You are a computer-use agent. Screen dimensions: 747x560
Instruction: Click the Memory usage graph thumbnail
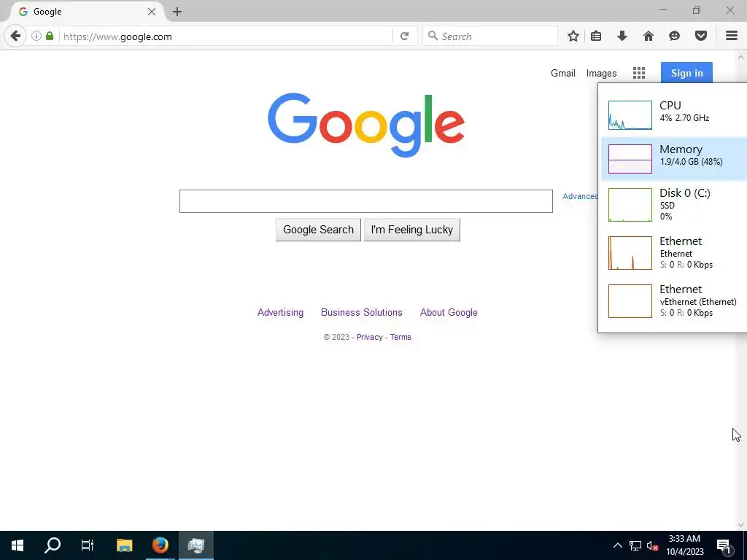(630, 158)
